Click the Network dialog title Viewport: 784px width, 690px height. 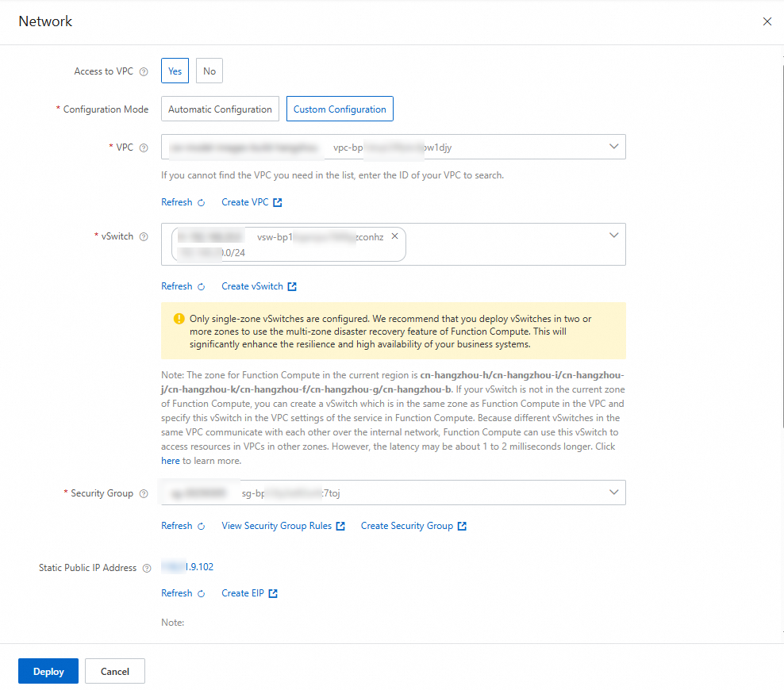tap(45, 21)
